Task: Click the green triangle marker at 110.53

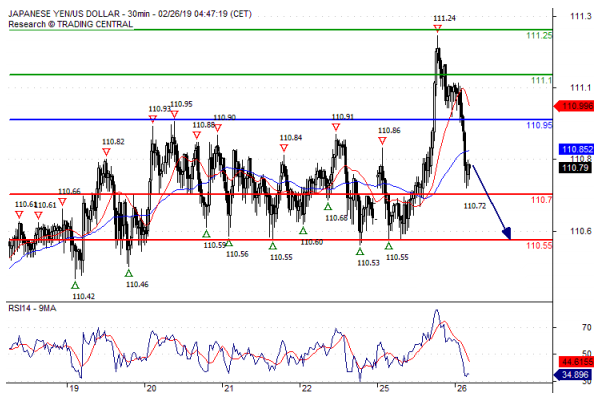Action: click(360, 251)
